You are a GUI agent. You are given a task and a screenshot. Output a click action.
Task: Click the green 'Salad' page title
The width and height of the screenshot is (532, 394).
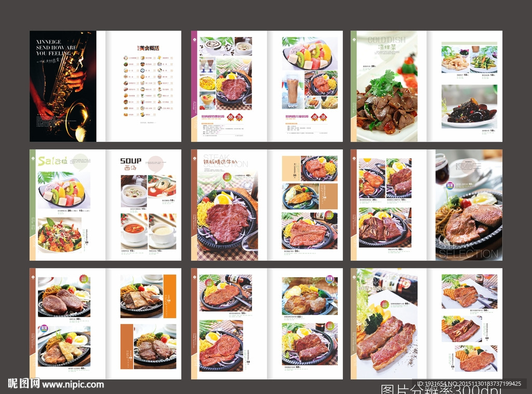click(52, 161)
